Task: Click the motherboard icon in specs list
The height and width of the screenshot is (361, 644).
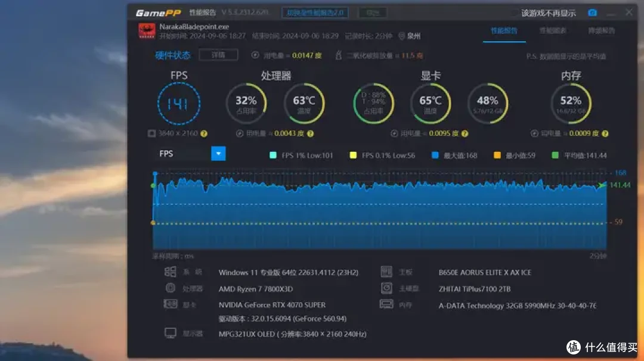Action: (386, 272)
